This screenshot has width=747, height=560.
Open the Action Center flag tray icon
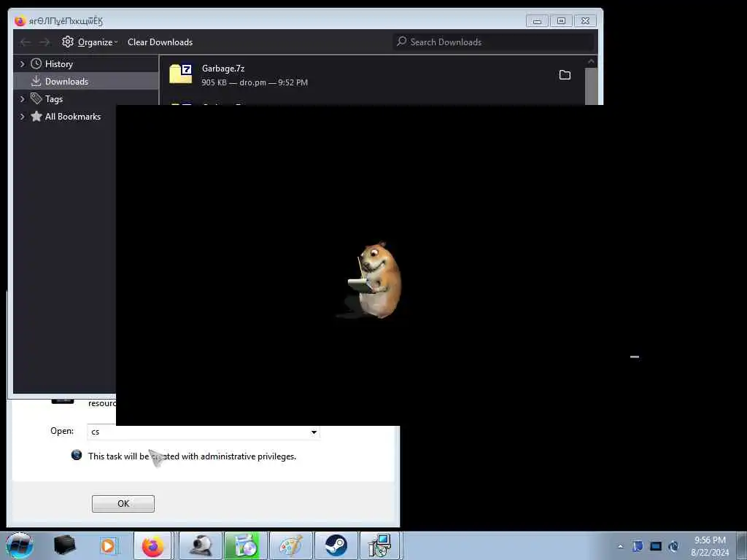[x=638, y=546]
